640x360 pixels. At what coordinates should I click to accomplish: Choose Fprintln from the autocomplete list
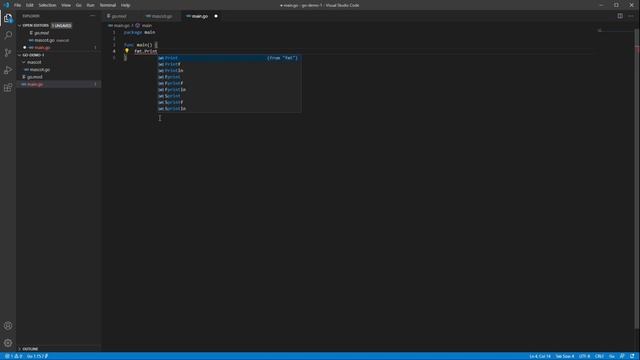[229, 89]
